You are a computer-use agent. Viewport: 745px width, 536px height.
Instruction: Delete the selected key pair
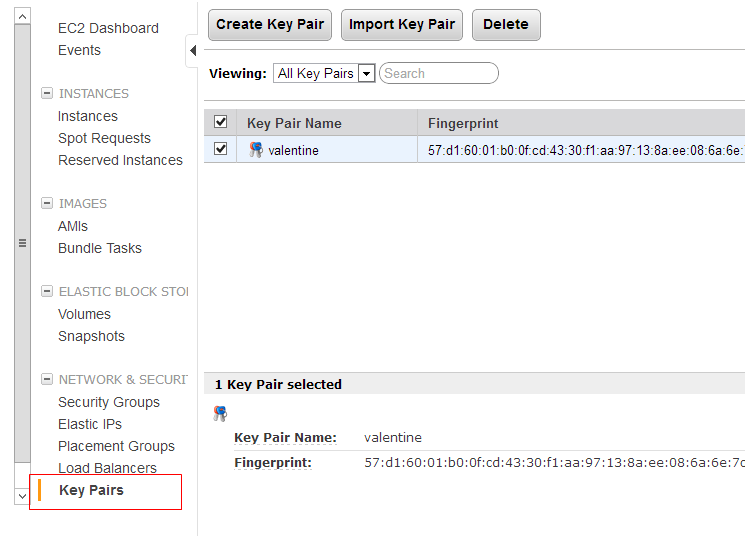[506, 25]
